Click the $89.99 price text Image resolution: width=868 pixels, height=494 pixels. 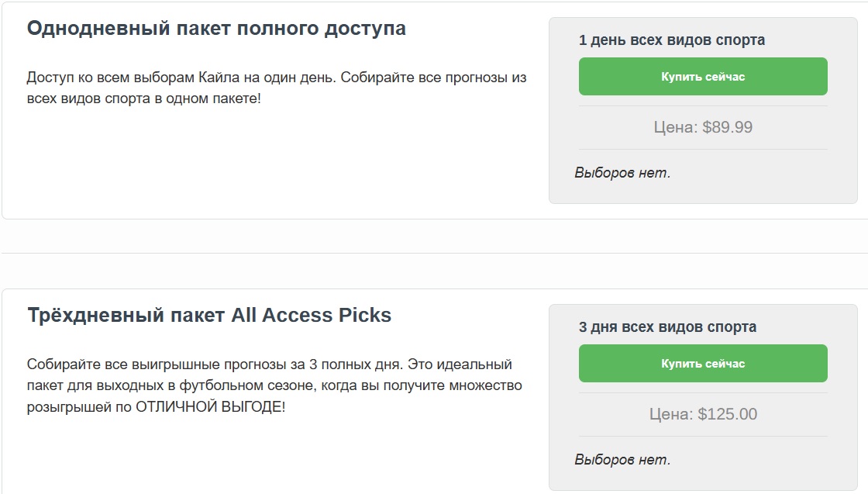pyautogui.click(x=728, y=127)
